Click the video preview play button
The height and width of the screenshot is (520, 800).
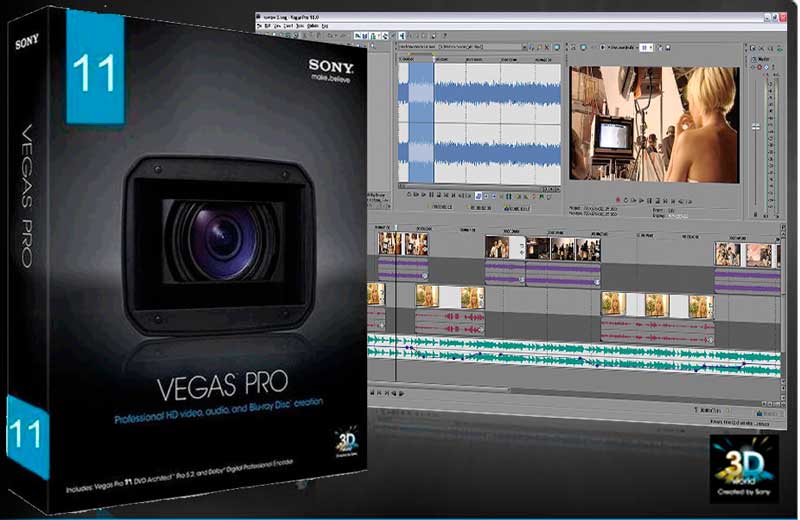[641, 201]
